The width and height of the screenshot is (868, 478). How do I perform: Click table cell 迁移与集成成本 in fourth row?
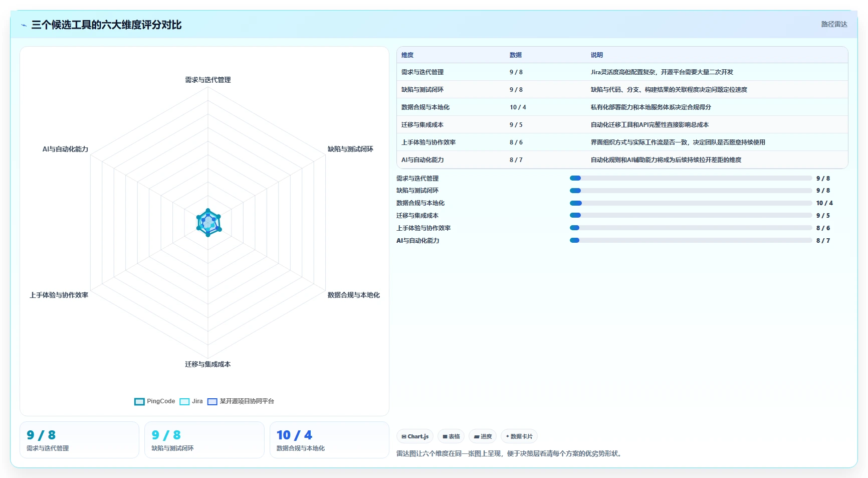tap(422, 125)
